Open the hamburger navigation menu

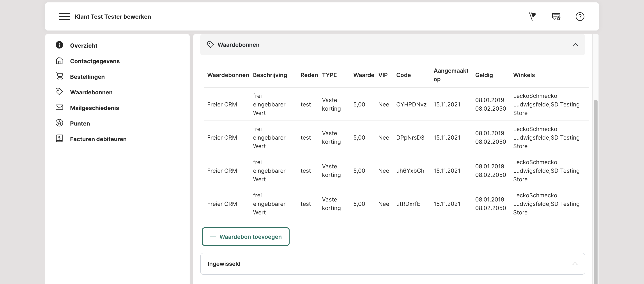click(x=64, y=16)
